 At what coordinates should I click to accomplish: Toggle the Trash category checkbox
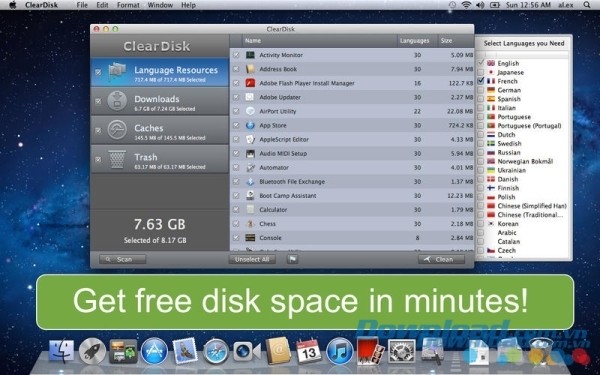(98, 159)
